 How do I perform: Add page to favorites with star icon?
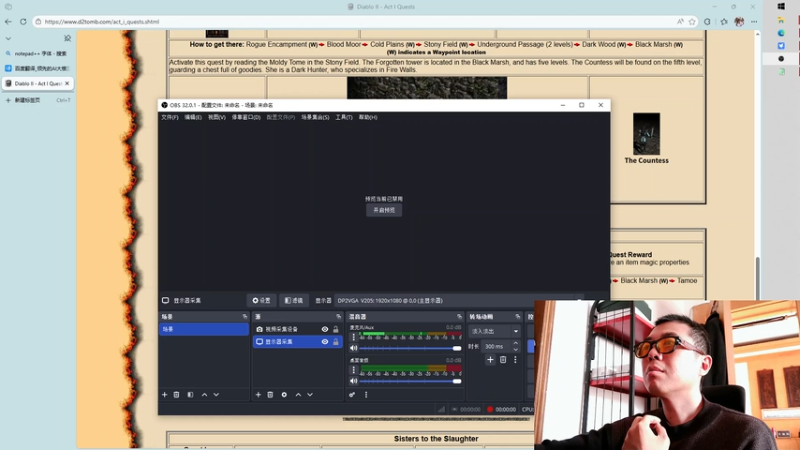point(692,21)
